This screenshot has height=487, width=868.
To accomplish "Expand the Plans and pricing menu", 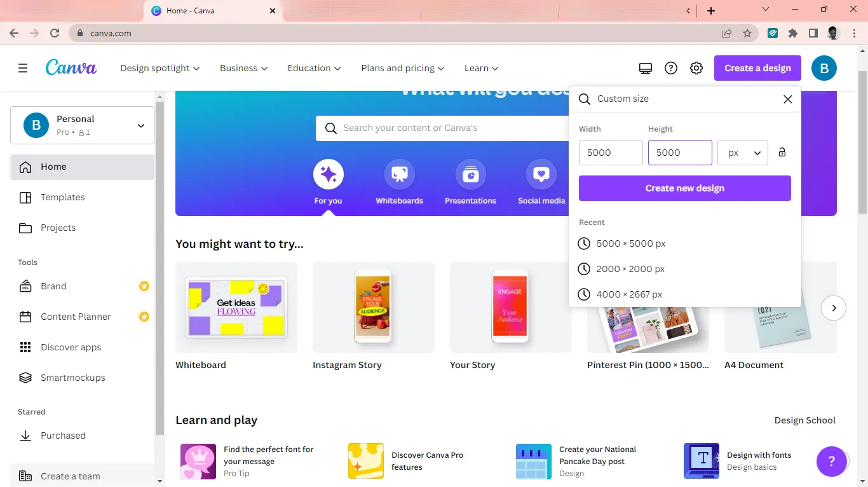I will coord(403,68).
